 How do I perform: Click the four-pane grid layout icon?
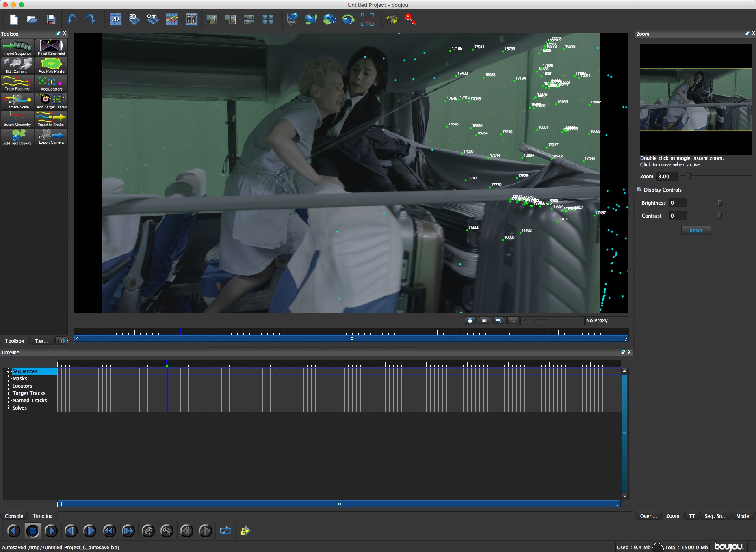pyautogui.click(x=191, y=19)
